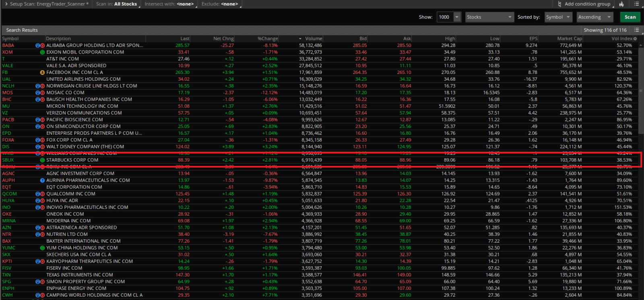Click QUALCOMM INC COM description
Viewport: 644px width, 300px height.
coord(71,194)
